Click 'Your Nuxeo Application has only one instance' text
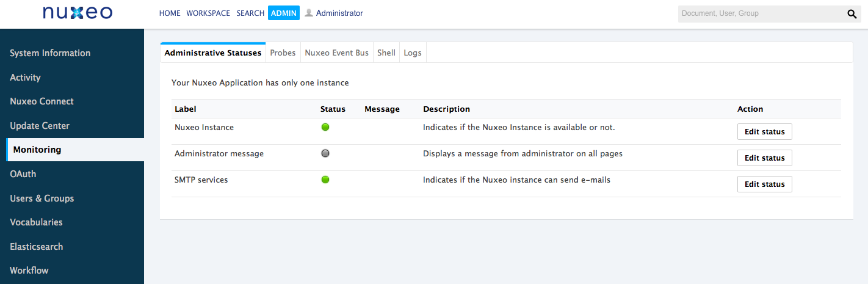Viewport: 868px width, 284px height. click(x=260, y=82)
